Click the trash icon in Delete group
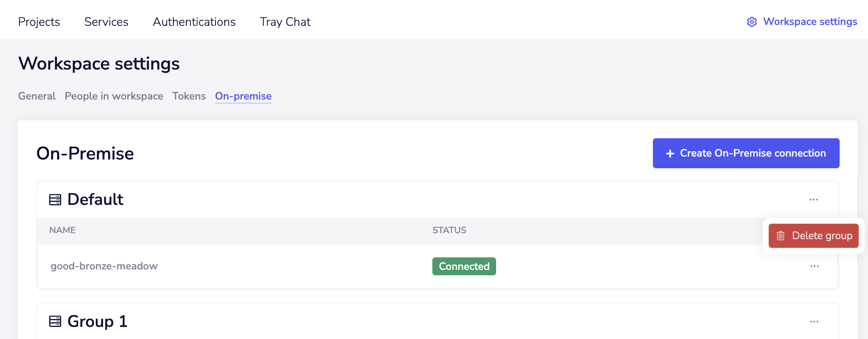This screenshot has height=339, width=868. click(x=780, y=236)
